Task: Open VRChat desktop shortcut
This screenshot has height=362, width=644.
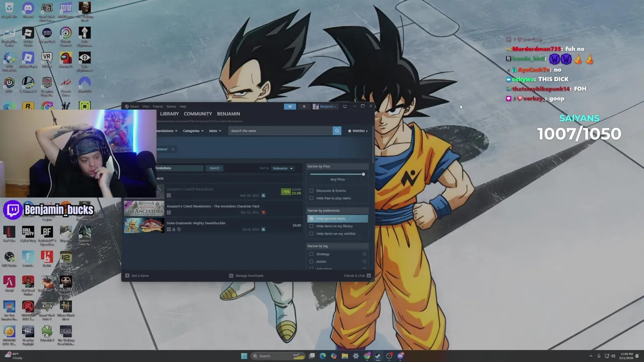Action: [47, 60]
